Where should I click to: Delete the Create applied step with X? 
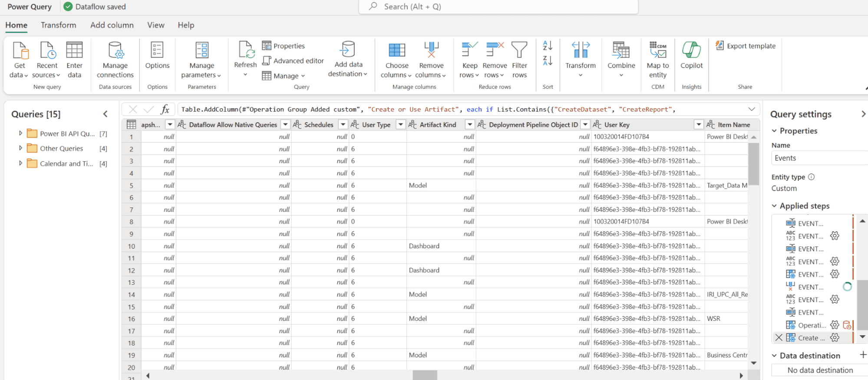[779, 338]
